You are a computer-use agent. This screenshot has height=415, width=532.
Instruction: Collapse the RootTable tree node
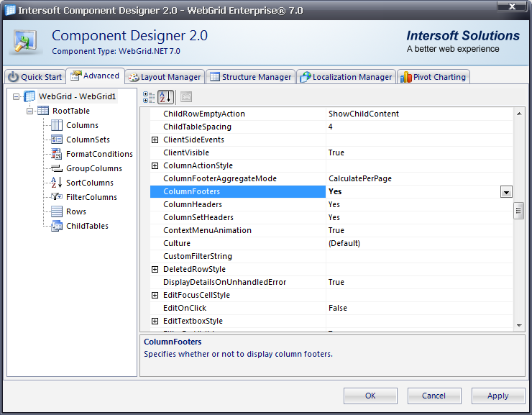click(x=30, y=111)
